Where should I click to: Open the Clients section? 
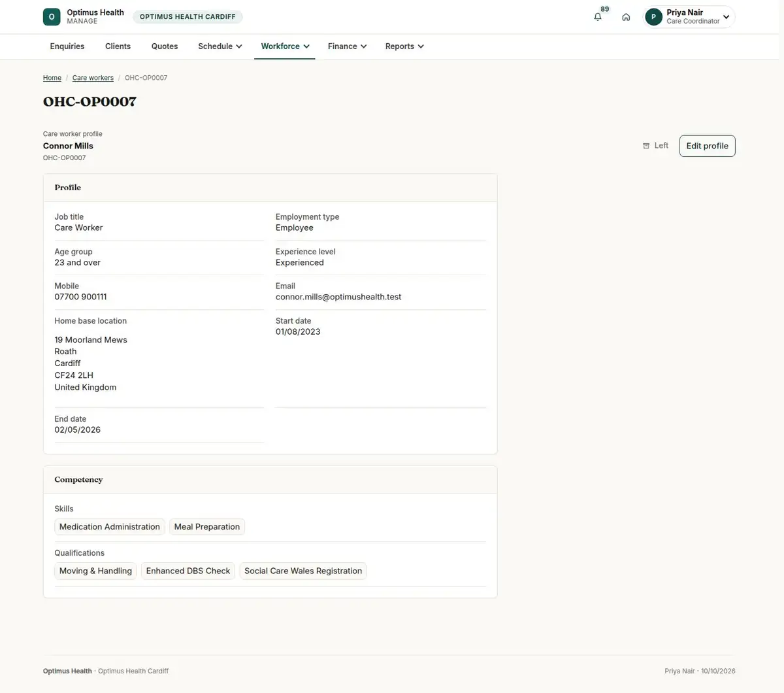click(x=118, y=46)
